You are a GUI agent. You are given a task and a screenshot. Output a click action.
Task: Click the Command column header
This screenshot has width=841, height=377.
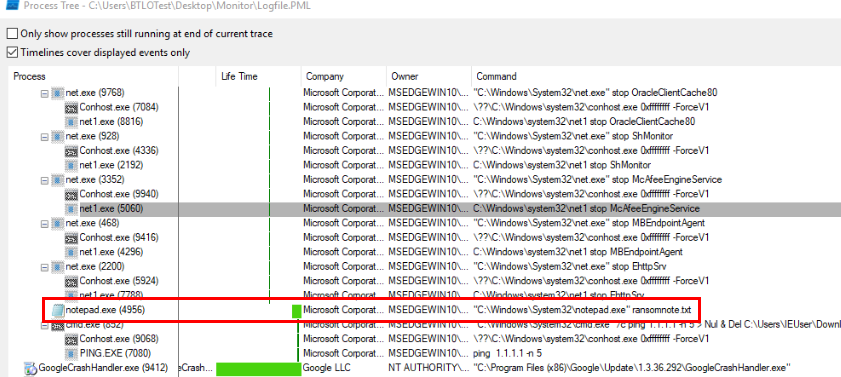click(x=656, y=76)
